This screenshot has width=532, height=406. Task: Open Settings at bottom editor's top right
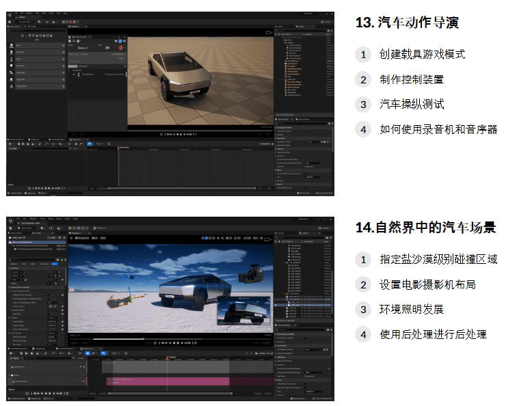[x=325, y=228]
